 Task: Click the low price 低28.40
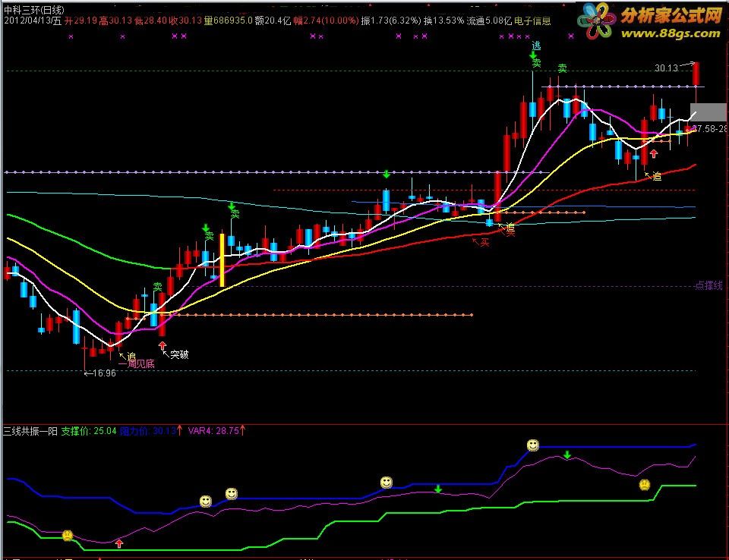click(150, 21)
